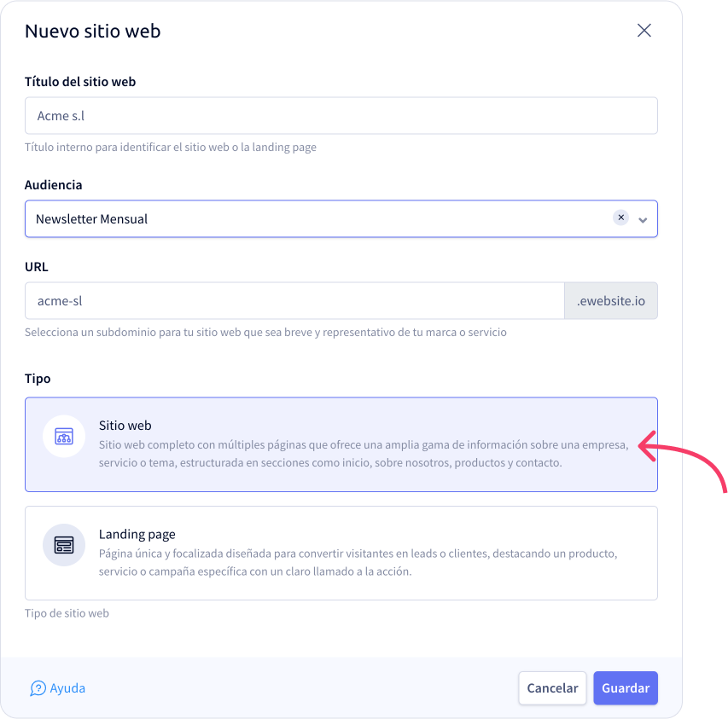Expand the Audiencia dropdown chevron

[x=643, y=220]
